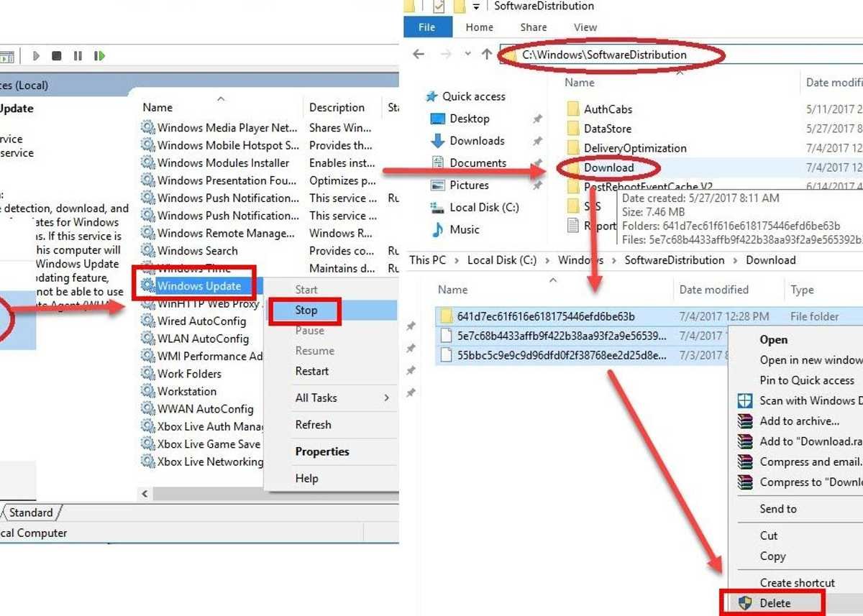Switch to Standard tab in Services

[x=31, y=512]
